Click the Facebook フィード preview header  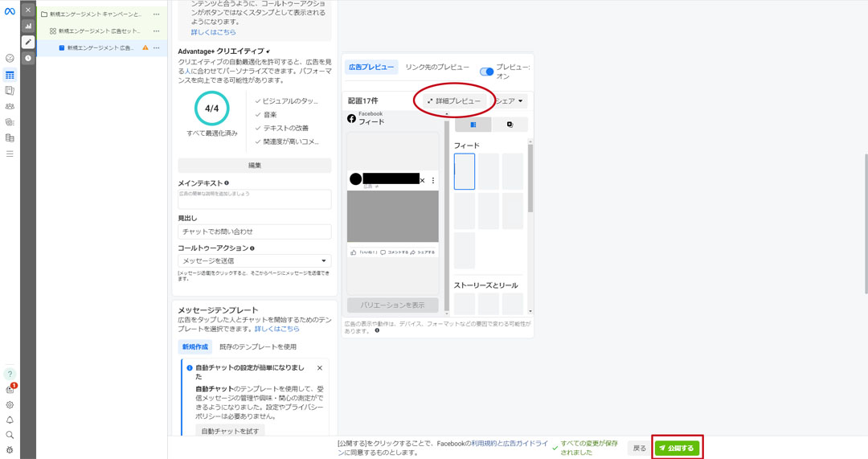pyautogui.click(x=366, y=118)
